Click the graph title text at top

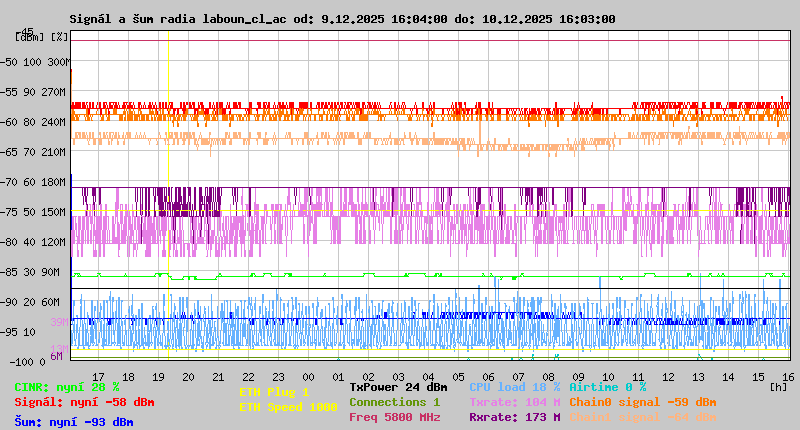pyautogui.click(x=342, y=19)
